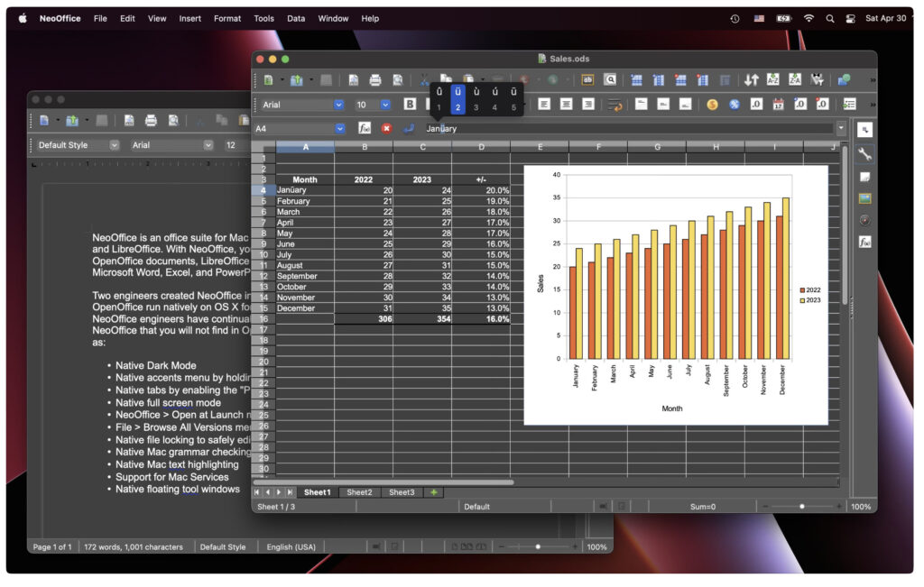Adjust the spreadsheet zoom slider
The image size is (924, 587).
coord(802,507)
